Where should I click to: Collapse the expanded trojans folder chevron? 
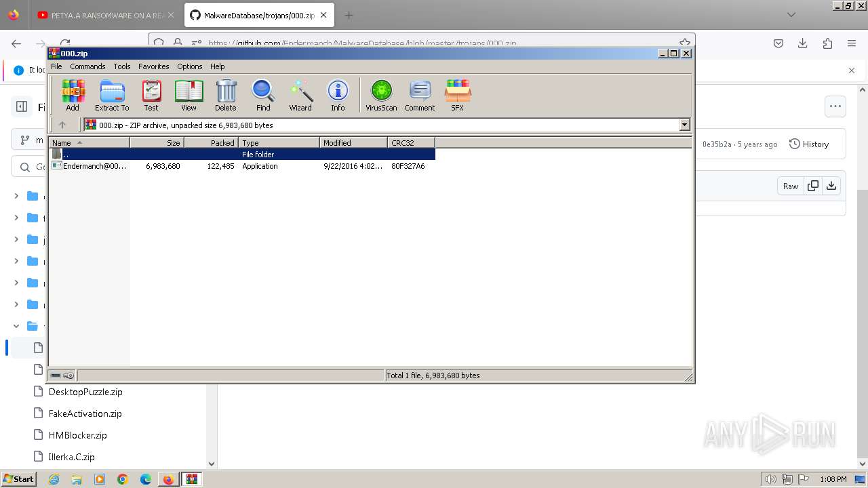[x=16, y=326]
